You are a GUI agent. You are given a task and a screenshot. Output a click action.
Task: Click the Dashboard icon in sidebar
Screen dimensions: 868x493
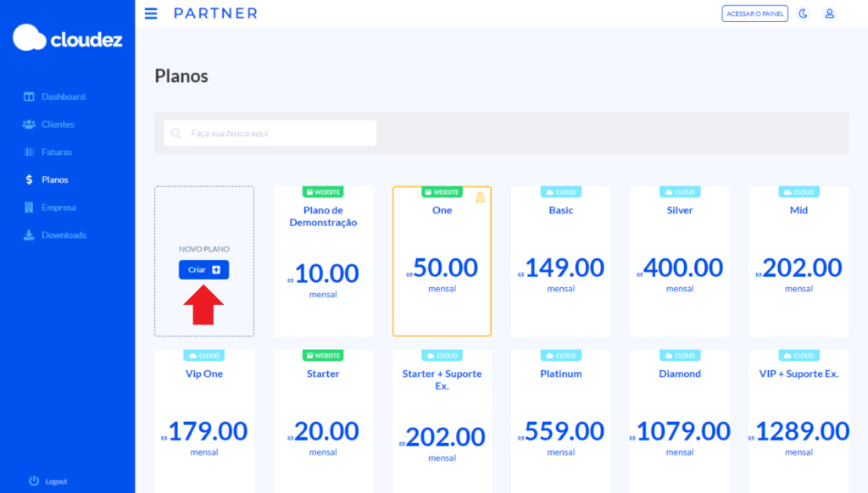coord(29,97)
